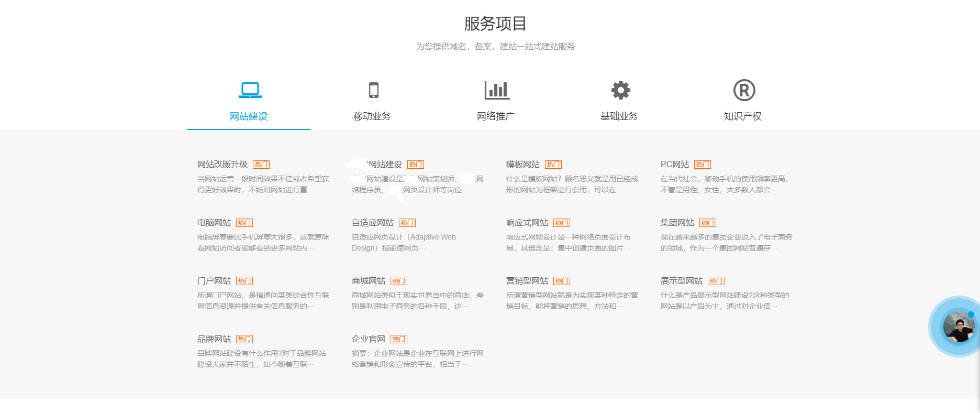The width and height of the screenshot is (980, 413).
Task: Open the 门户网站 service link
Action: coord(214,281)
